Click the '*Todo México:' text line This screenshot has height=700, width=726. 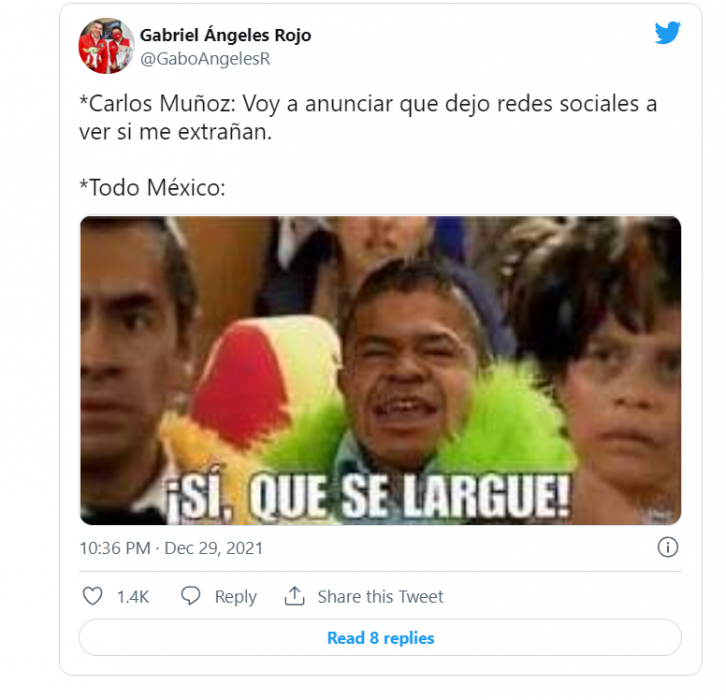(x=152, y=188)
